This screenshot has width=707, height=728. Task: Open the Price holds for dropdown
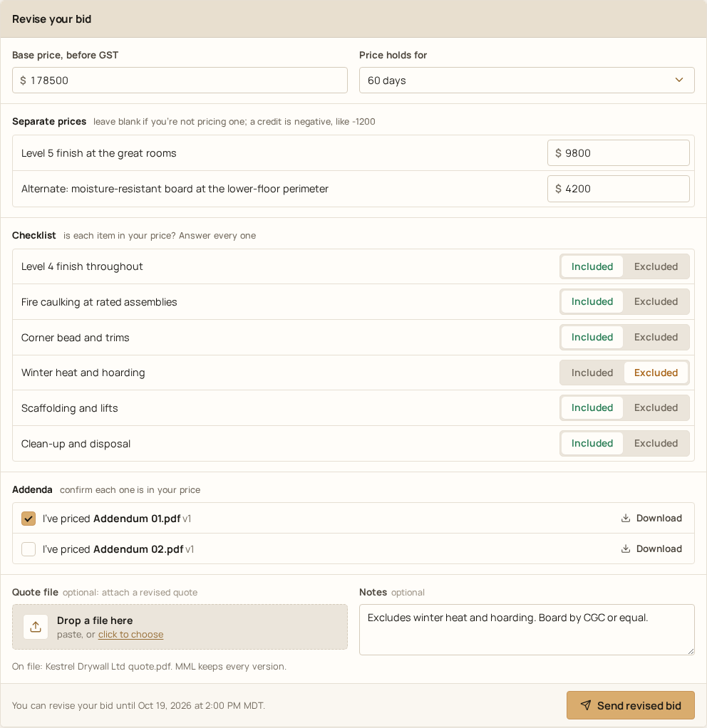(527, 80)
